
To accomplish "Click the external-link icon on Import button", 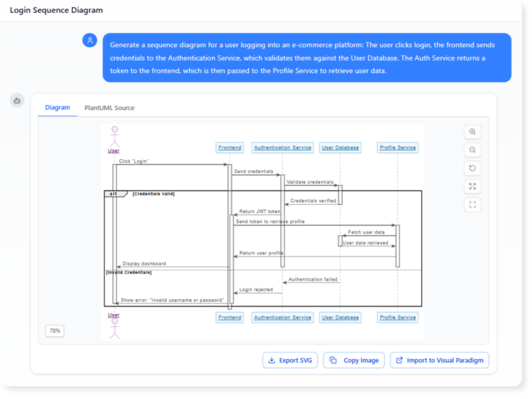I will click(x=400, y=360).
